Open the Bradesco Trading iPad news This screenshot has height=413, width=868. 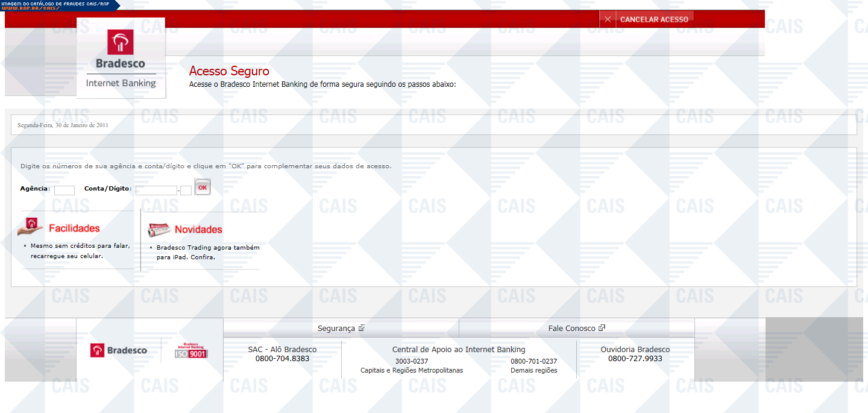(207, 252)
